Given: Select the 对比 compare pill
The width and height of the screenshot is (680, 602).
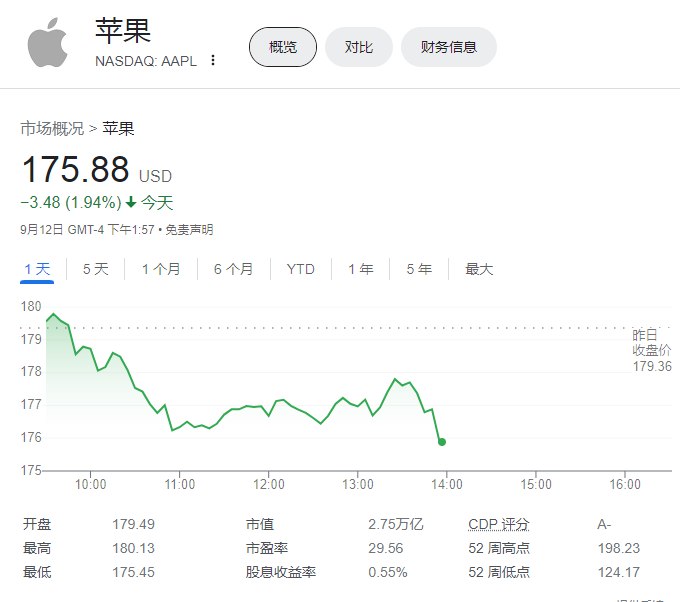Looking at the screenshot, I should [359, 47].
